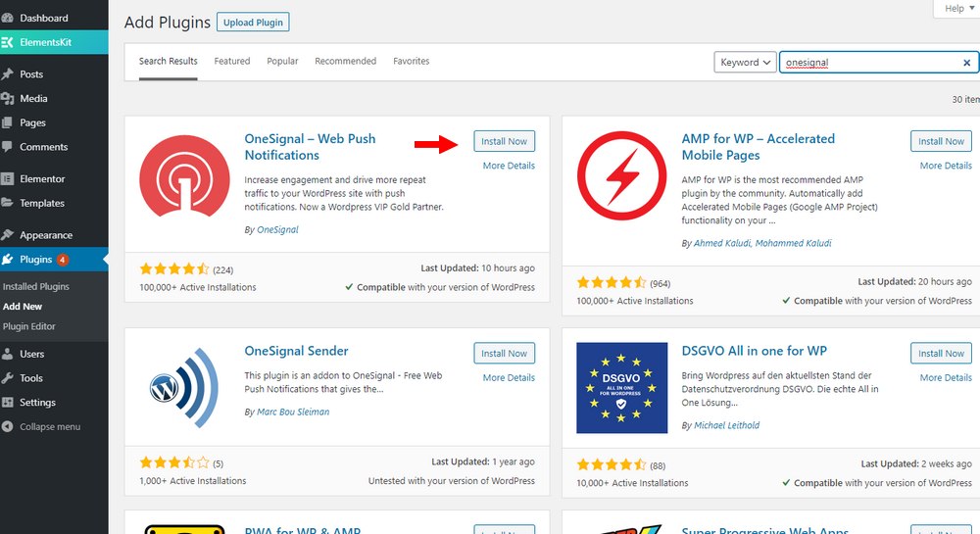Click the Dashboard gauge icon in sidebar
This screenshot has width=980, height=534.
(8, 18)
